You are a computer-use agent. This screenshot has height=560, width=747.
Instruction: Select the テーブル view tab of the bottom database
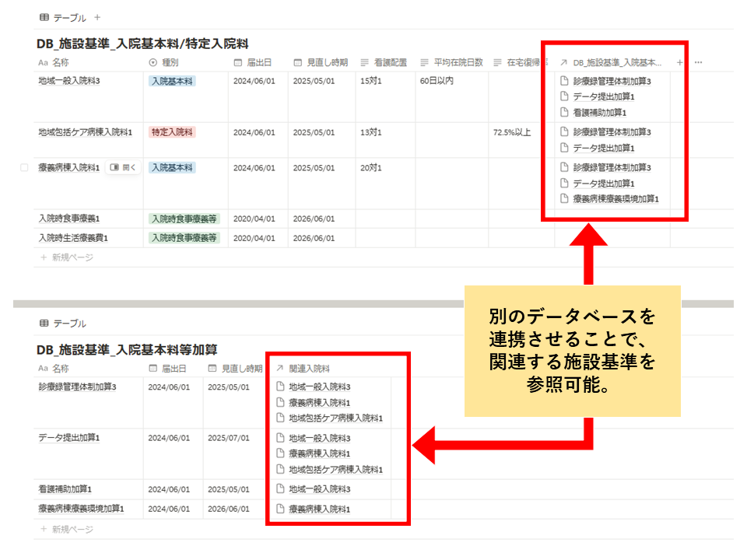[63, 324]
